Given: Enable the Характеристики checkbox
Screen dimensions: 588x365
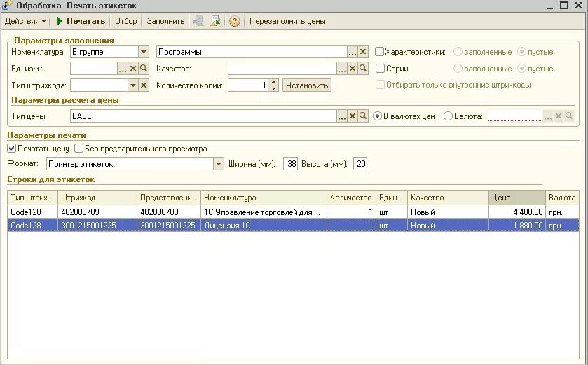Looking at the screenshot, I should 379,52.
